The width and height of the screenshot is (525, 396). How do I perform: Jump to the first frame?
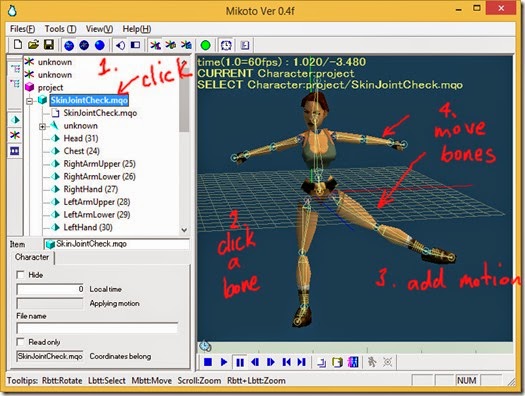[286, 362]
